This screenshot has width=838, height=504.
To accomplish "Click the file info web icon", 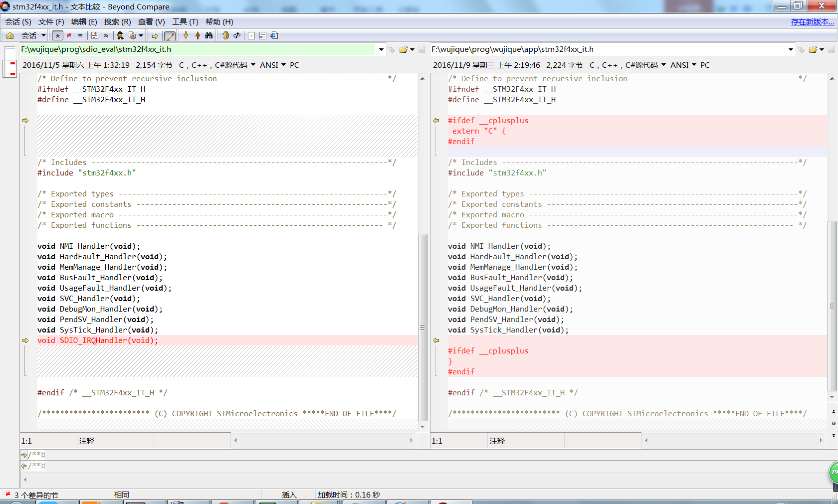I will (x=274, y=35).
